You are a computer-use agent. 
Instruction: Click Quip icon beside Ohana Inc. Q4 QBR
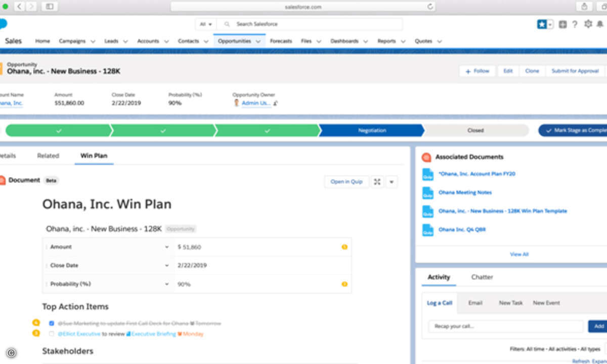pyautogui.click(x=427, y=230)
